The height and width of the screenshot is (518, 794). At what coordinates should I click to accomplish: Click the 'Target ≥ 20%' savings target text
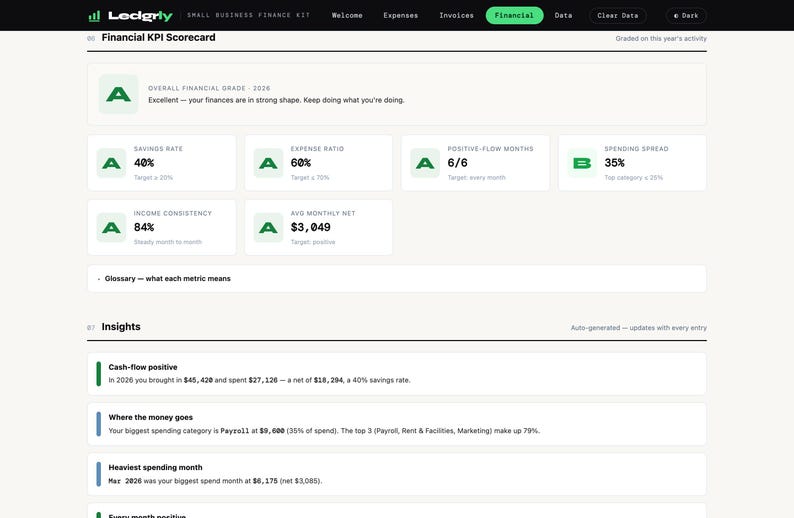153,178
